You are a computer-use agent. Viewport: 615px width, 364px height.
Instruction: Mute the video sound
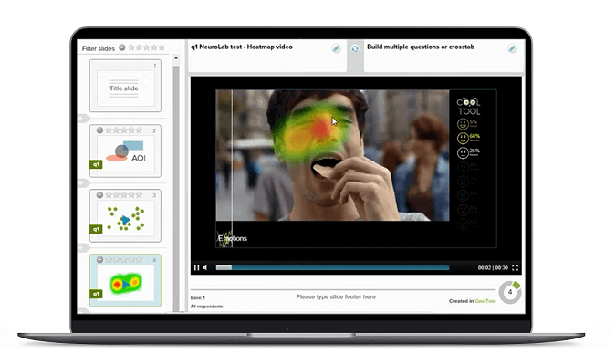pyautogui.click(x=205, y=267)
